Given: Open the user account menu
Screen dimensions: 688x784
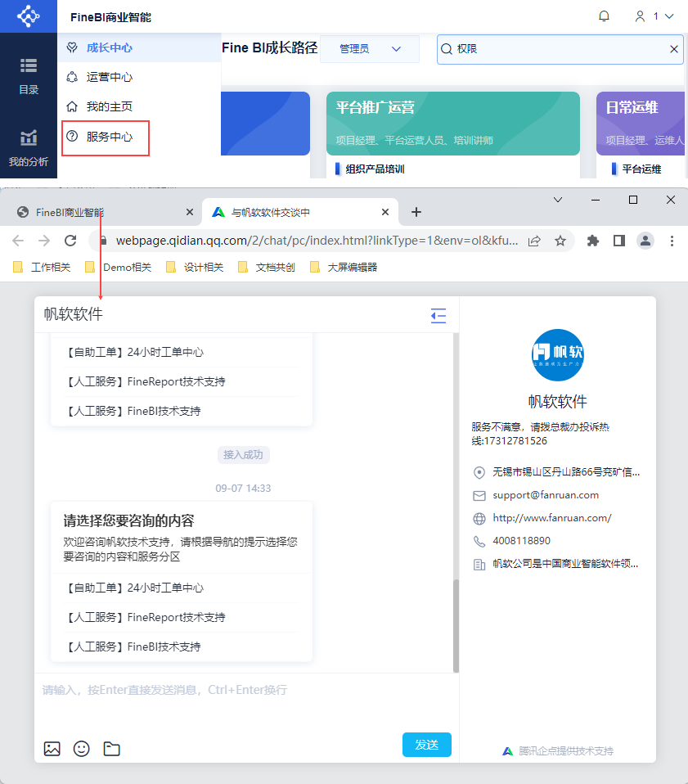Looking at the screenshot, I should 654,16.
